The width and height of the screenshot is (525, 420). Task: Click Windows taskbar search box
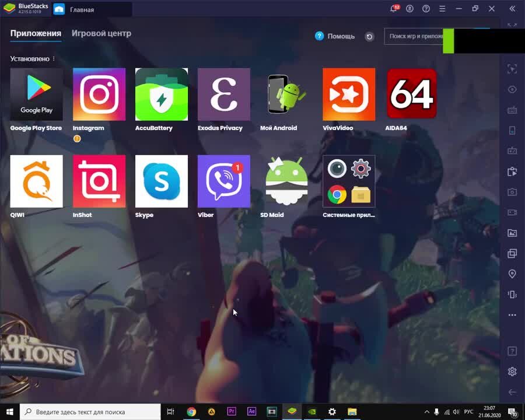point(90,412)
